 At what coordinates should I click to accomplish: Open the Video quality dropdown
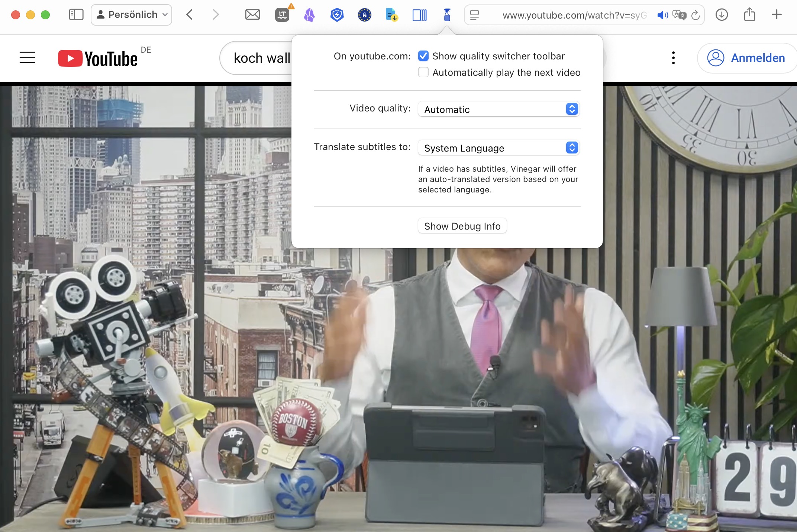tap(498, 109)
